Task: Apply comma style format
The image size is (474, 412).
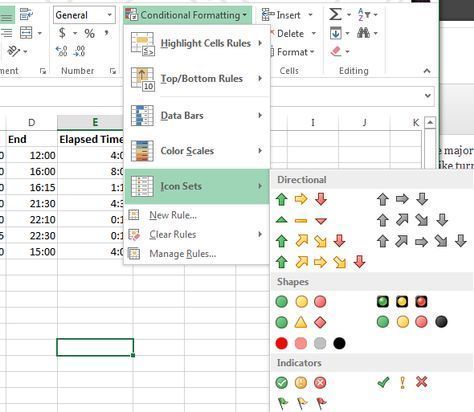Action: [x=106, y=33]
